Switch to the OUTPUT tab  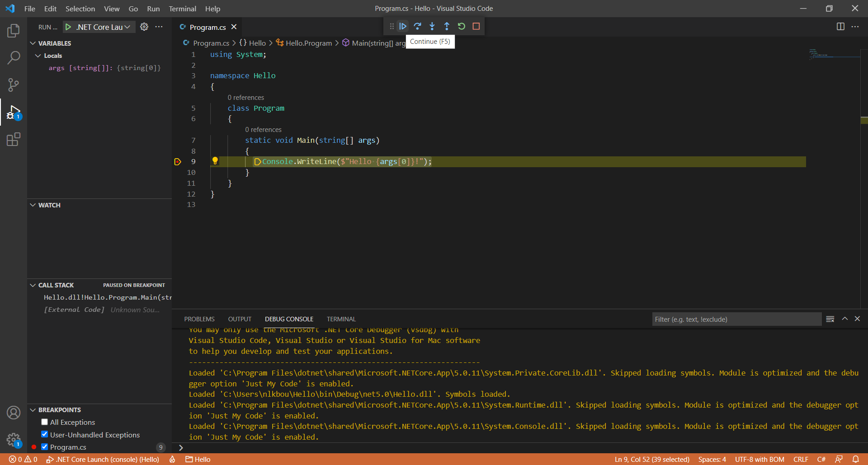tap(240, 319)
